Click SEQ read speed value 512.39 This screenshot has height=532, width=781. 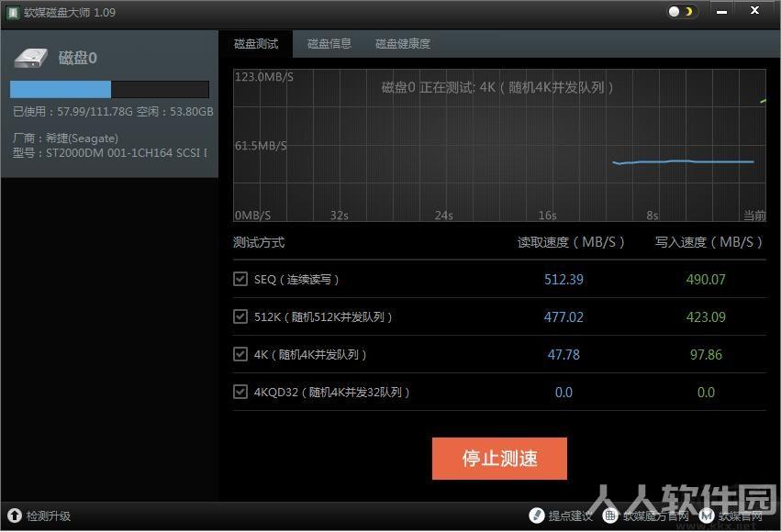click(x=563, y=280)
